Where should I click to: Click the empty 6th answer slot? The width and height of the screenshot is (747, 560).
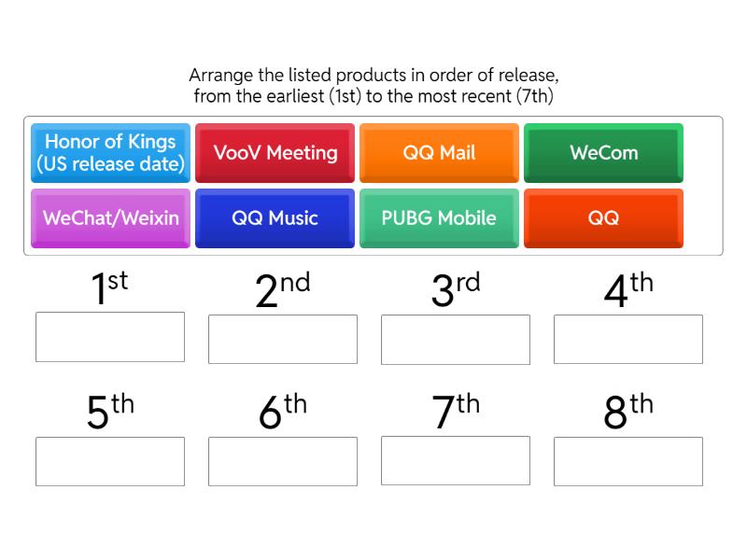click(282, 460)
